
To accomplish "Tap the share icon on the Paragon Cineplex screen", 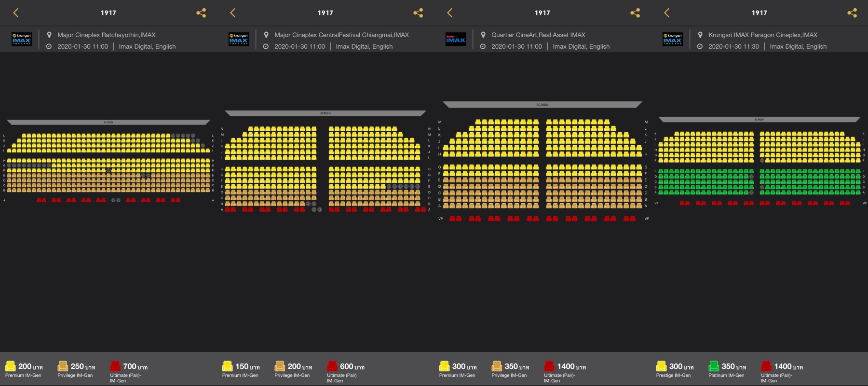I will [852, 13].
